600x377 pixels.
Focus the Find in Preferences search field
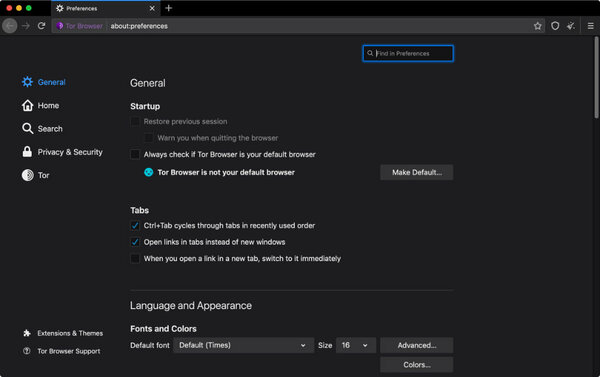click(408, 53)
